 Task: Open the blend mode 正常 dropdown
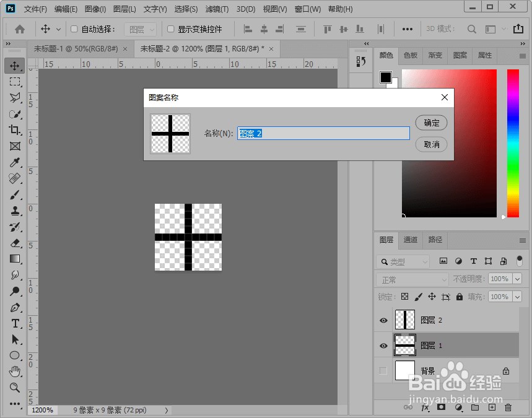(412, 279)
